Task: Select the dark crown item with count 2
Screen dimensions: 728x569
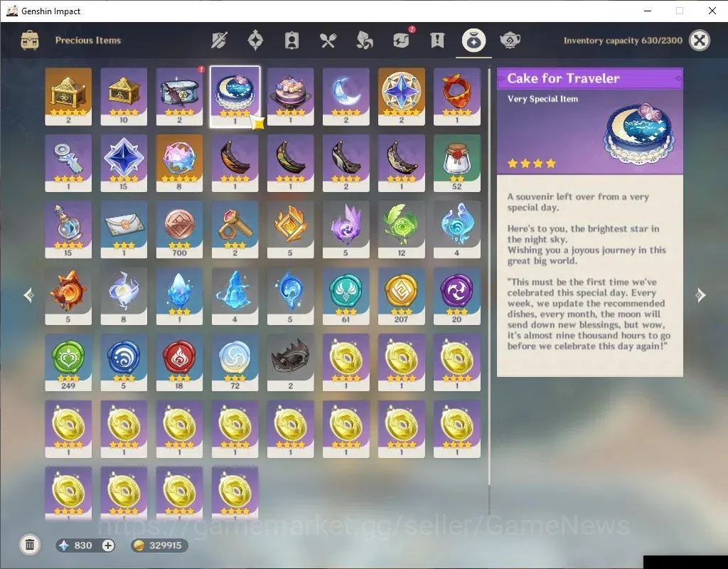Action: (x=290, y=362)
